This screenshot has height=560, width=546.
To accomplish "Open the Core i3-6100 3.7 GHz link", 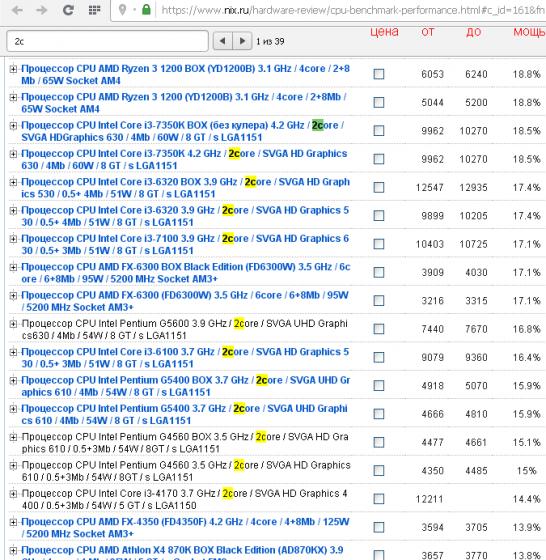I will (x=185, y=358).
